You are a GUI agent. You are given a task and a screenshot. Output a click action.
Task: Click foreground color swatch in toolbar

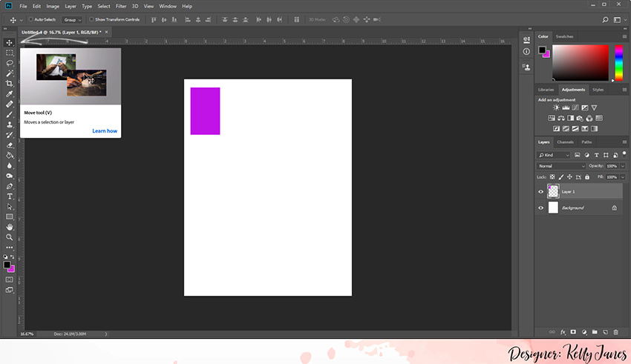(7, 265)
